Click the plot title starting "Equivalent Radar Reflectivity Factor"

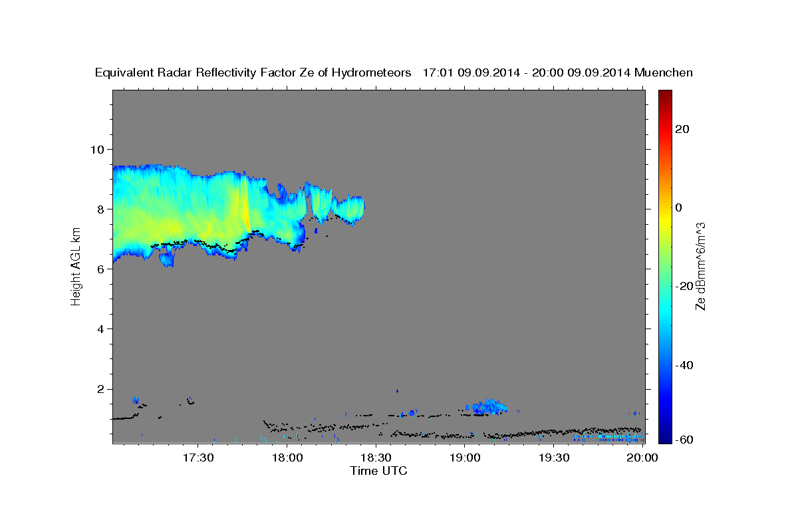(394, 72)
